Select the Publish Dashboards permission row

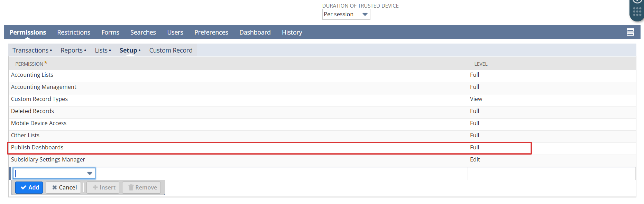[x=37, y=148]
